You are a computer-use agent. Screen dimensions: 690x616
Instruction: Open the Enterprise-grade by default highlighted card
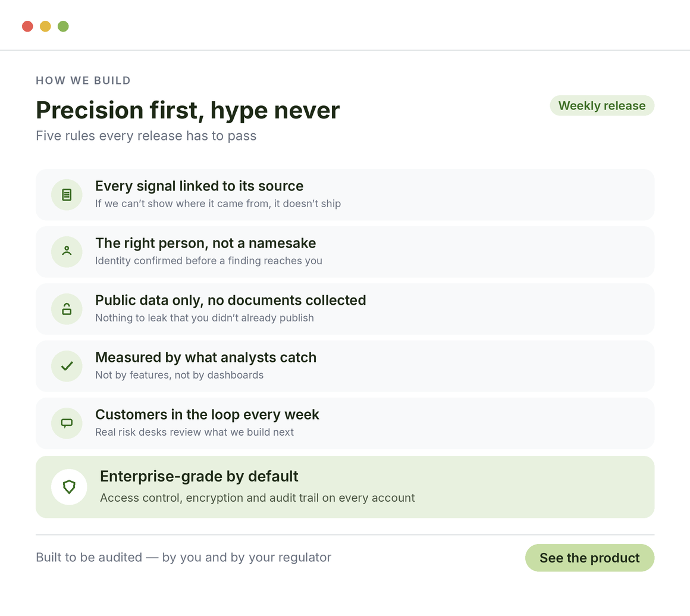point(345,487)
